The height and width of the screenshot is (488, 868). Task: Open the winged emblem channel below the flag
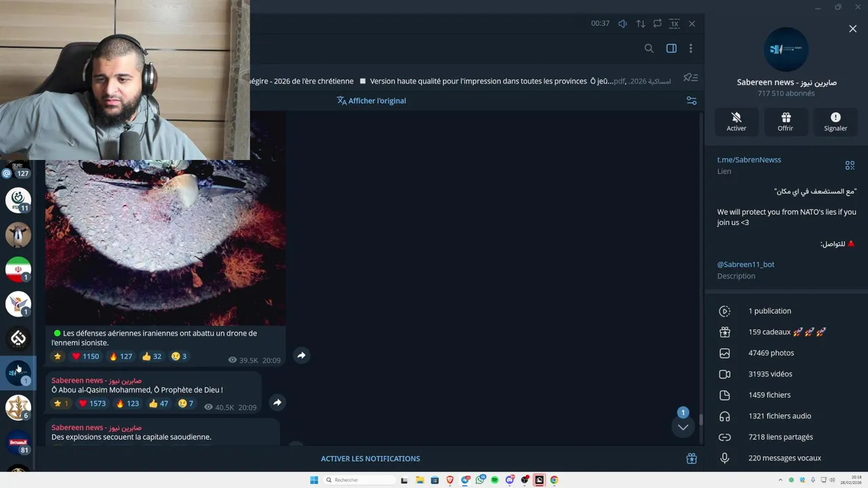[18, 304]
